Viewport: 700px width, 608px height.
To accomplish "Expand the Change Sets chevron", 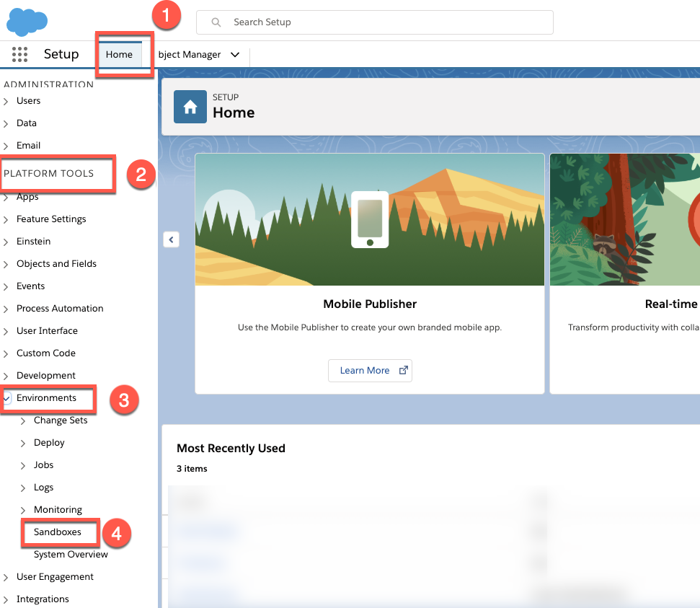I will pos(23,420).
